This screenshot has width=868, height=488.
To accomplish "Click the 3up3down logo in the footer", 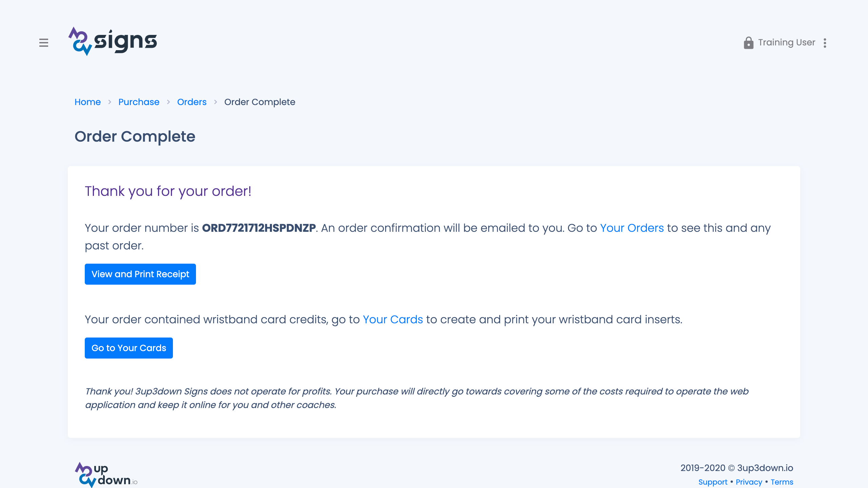I will 105,474.
